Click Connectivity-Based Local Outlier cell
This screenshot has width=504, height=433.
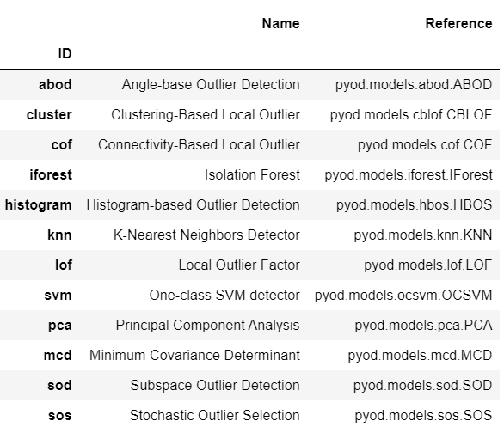[x=199, y=144]
